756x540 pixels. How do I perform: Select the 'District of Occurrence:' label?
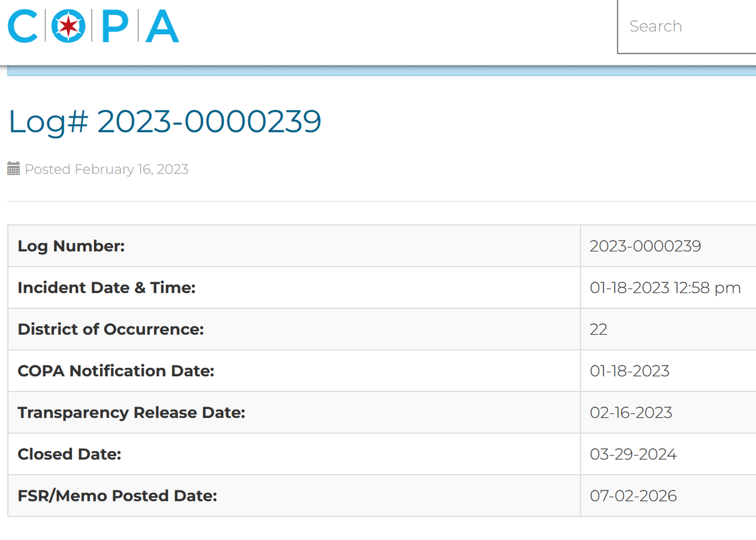point(111,329)
